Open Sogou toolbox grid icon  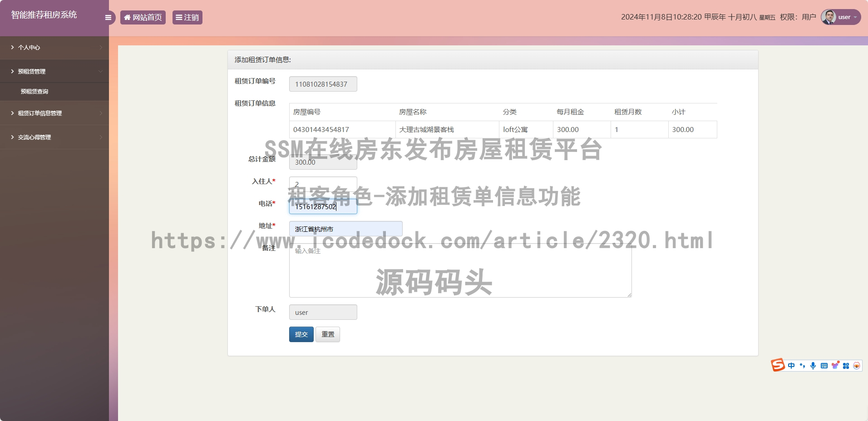(846, 366)
